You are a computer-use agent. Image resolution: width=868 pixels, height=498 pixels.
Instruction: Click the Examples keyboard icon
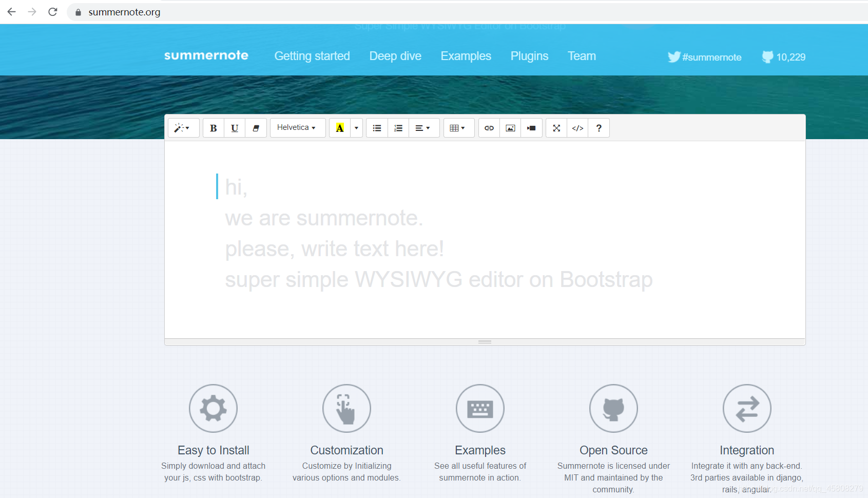click(480, 408)
